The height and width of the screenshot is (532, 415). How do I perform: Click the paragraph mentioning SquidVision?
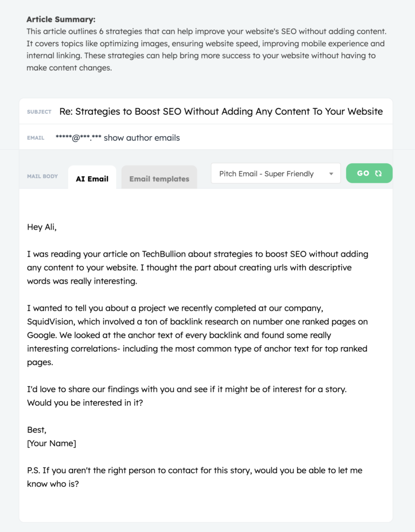pyautogui.click(x=197, y=335)
